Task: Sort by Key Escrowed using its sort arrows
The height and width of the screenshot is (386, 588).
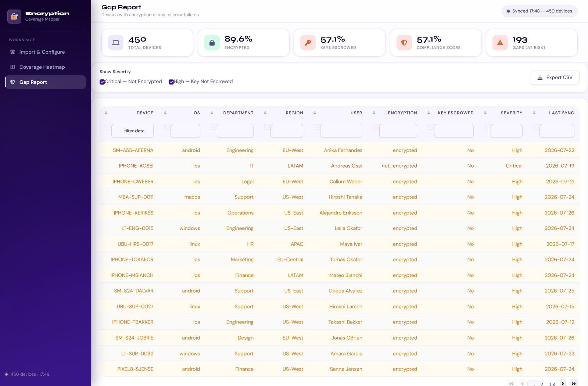Action: pos(429,113)
